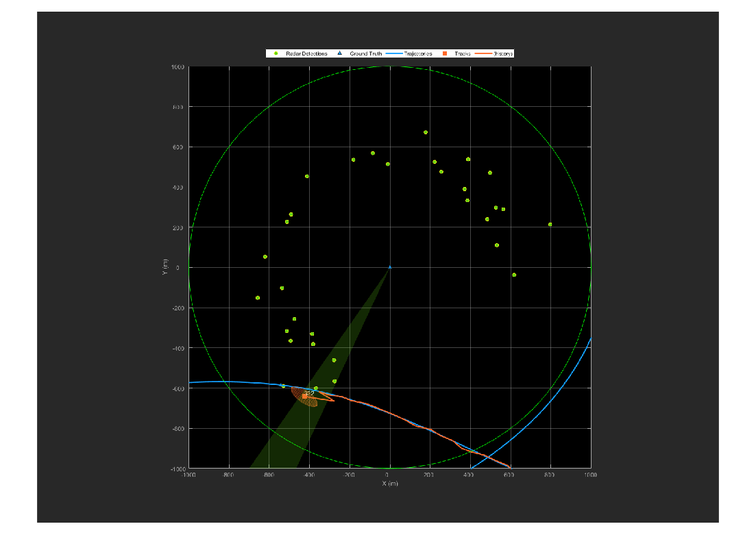
Task: Click the track label 322
Action: coord(308,393)
